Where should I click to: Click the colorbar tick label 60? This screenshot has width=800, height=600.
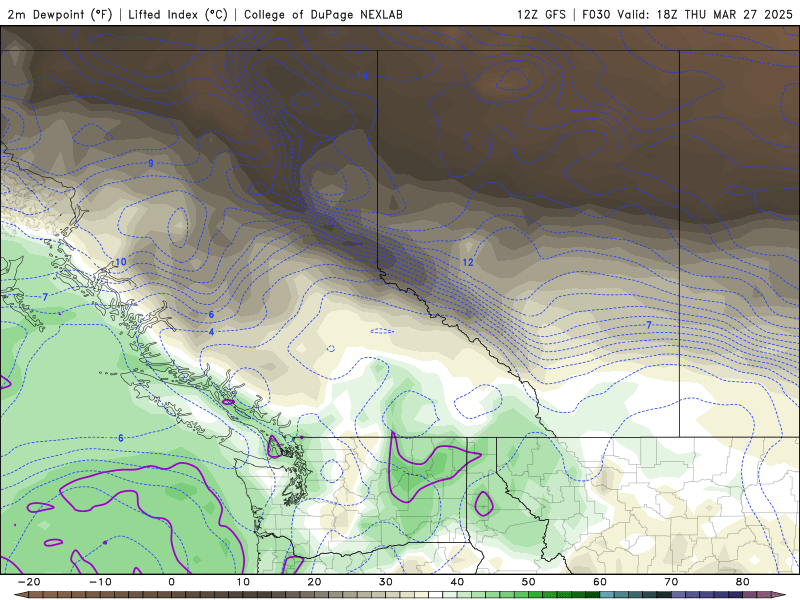600,582
